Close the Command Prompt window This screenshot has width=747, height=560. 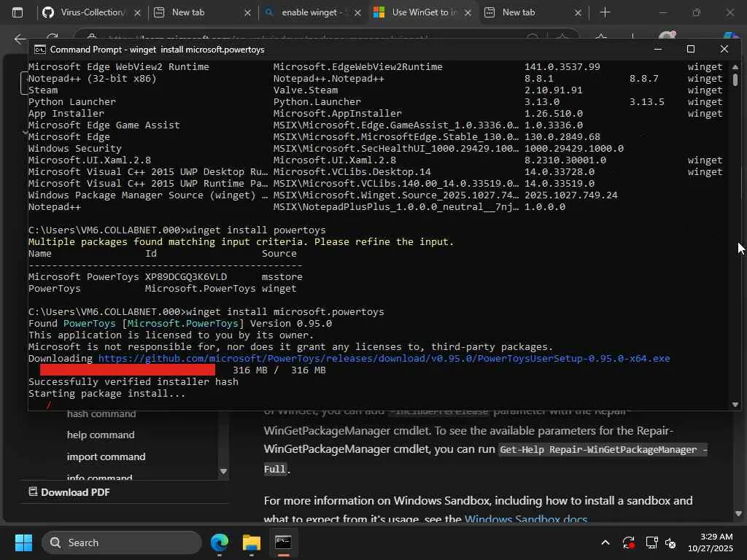tap(724, 49)
